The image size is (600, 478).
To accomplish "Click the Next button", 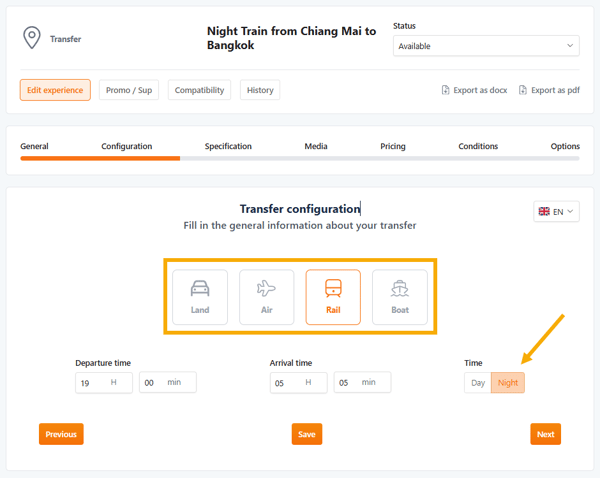I will click(545, 434).
